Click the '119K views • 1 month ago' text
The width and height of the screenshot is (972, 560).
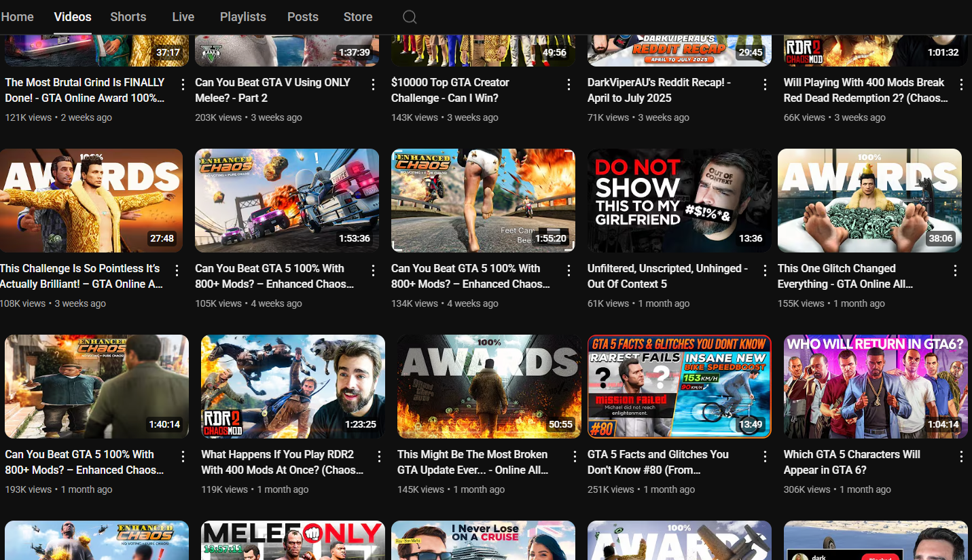255,489
